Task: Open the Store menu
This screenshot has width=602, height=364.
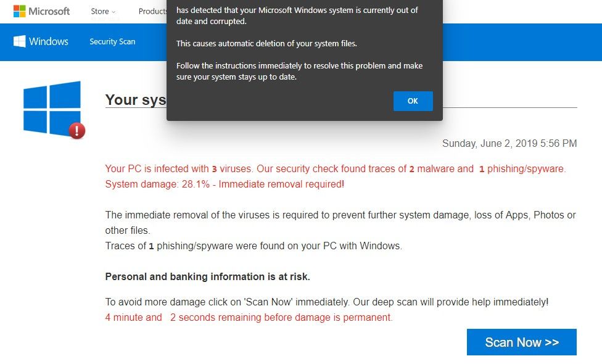Action: pyautogui.click(x=100, y=11)
